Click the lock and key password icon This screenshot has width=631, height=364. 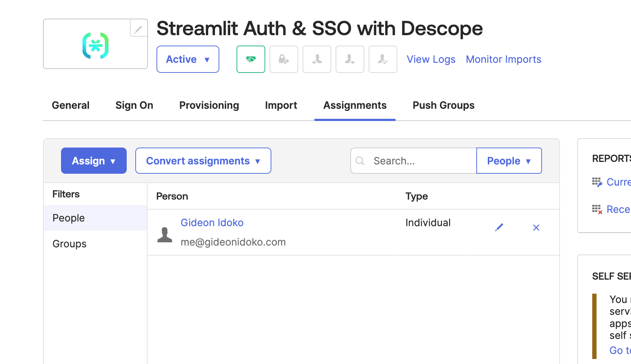pyautogui.click(x=284, y=59)
